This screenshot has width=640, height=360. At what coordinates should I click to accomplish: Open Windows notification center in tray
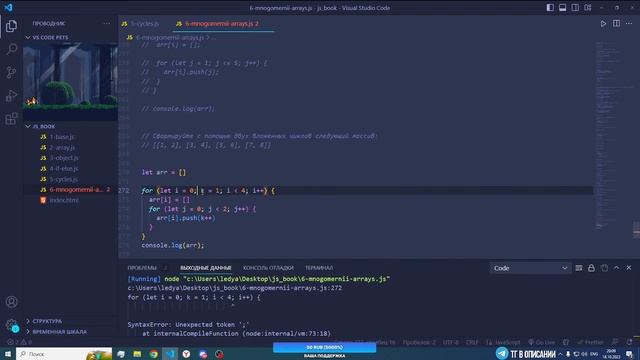[x=629, y=354]
